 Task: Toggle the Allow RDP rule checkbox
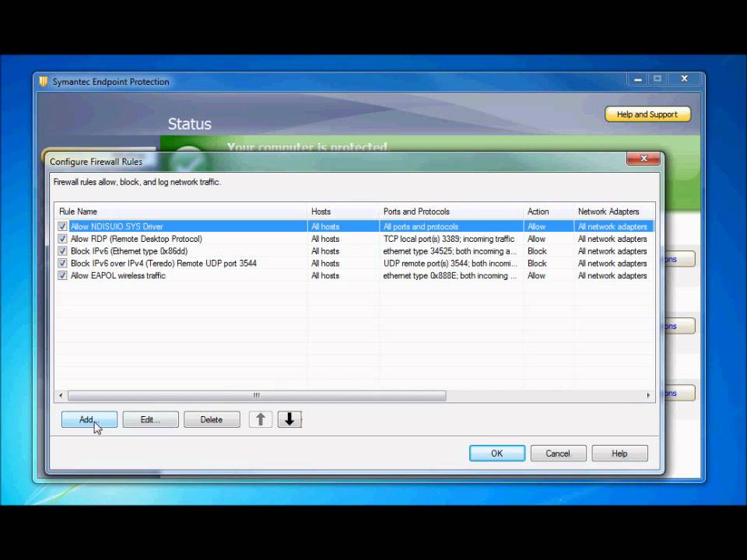point(62,239)
